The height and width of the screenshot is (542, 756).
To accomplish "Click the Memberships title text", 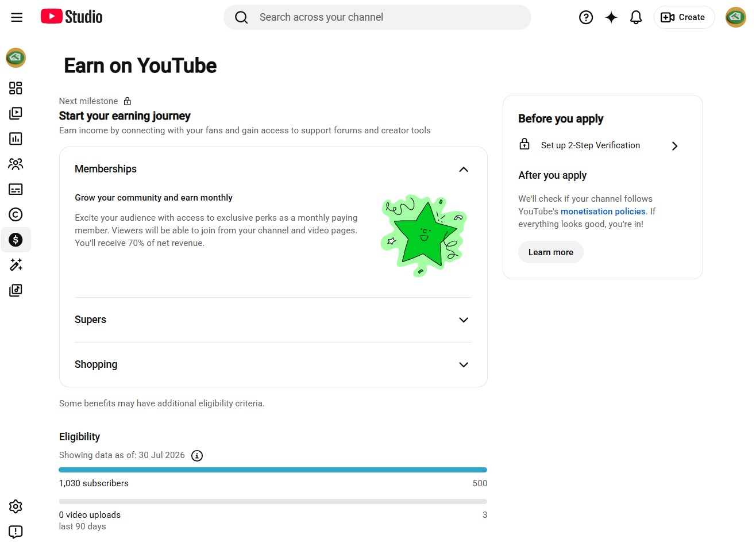I will point(106,169).
